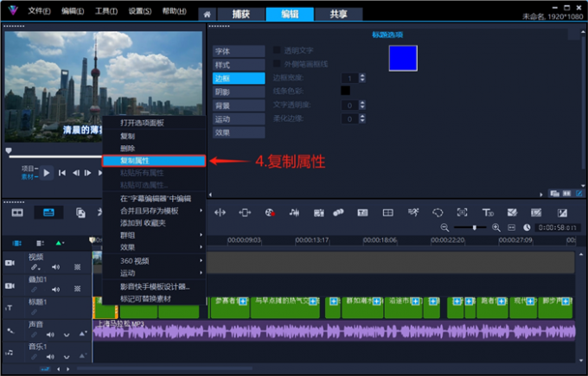
Task: Fit project in timeline window
Action: coord(512,227)
